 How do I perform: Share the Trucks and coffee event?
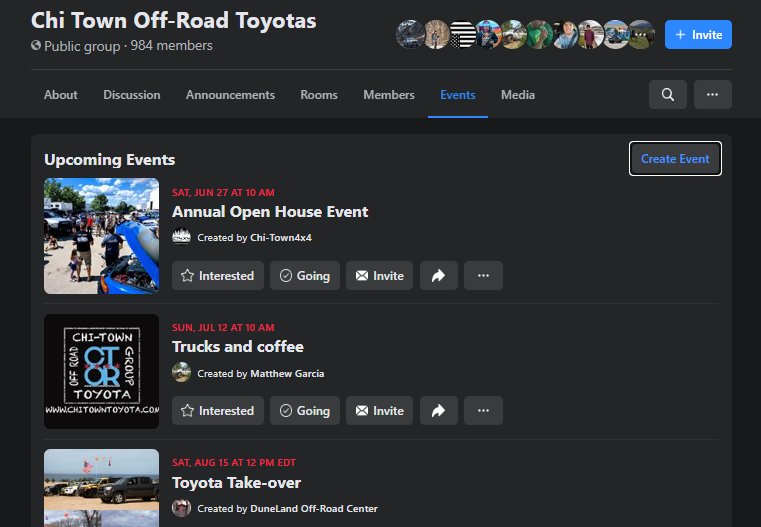pyautogui.click(x=438, y=411)
